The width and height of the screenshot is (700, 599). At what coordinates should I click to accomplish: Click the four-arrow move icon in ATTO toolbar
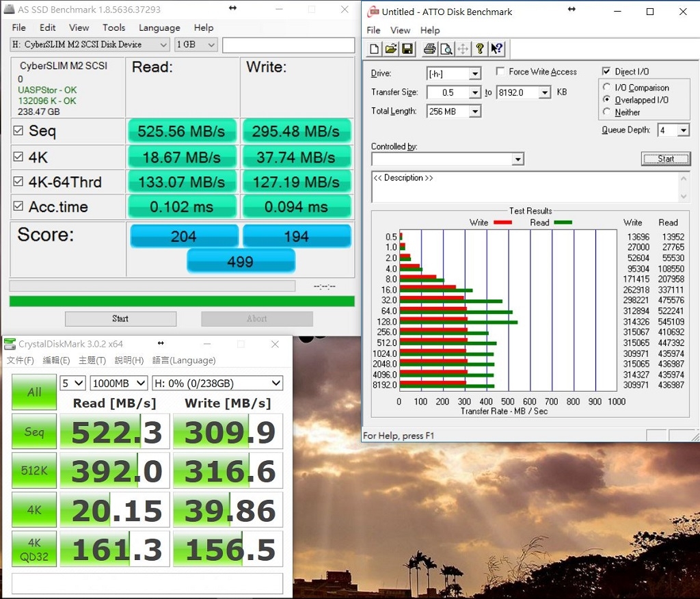[463, 49]
